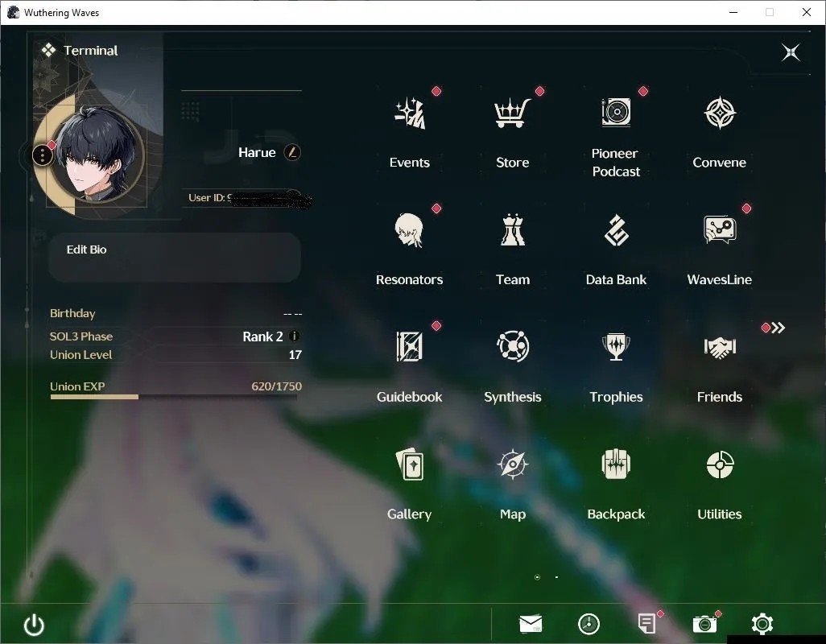Open the Utilities icon
Image resolution: width=826 pixels, height=644 pixels.
[720, 464]
